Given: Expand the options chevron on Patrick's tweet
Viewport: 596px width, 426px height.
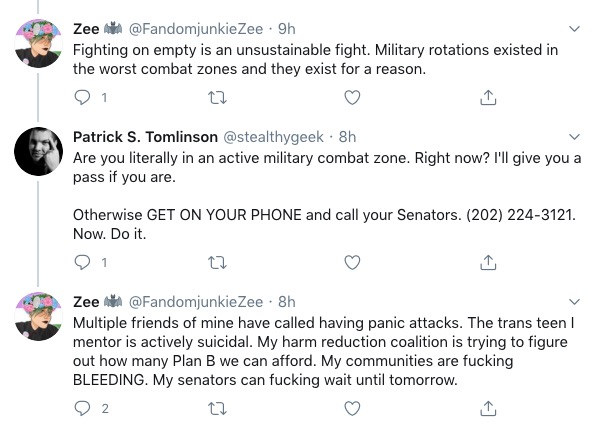Looking at the screenshot, I should click(x=574, y=136).
